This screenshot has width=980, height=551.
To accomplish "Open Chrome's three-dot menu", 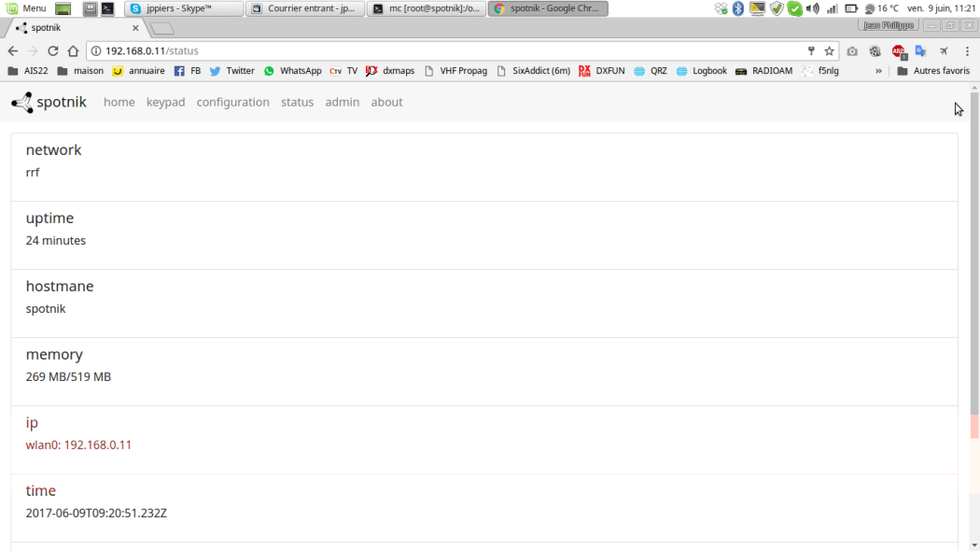I will (x=967, y=51).
